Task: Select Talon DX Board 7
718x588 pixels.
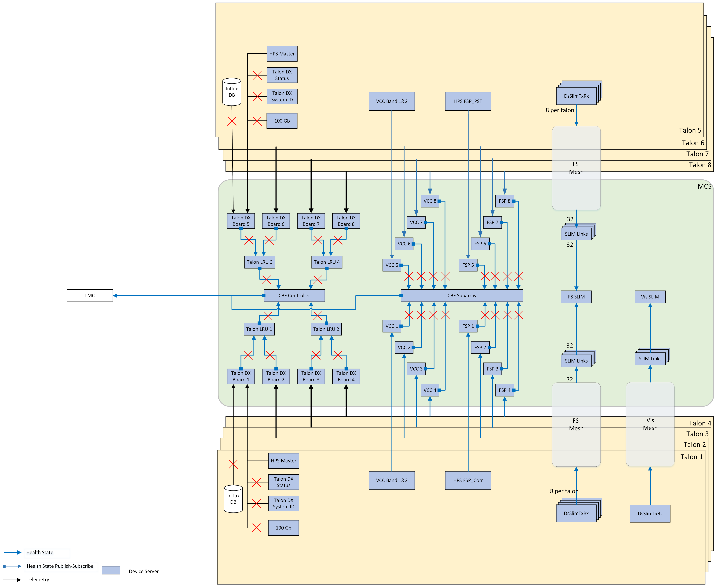Action: tap(311, 221)
